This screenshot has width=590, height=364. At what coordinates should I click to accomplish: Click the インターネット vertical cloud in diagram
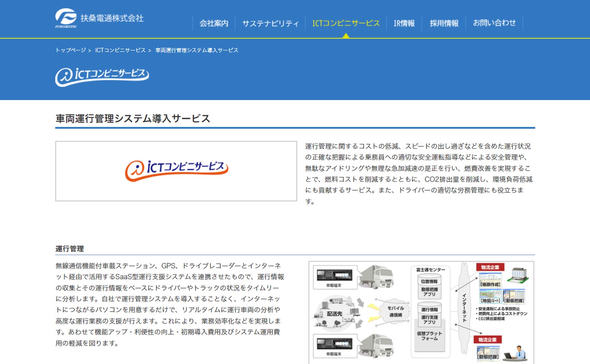click(x=464, y=308)
